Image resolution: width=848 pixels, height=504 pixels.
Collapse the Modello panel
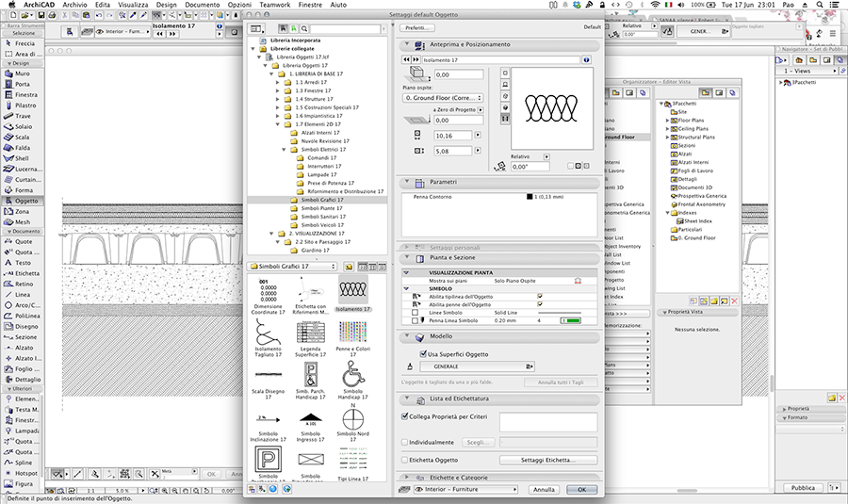407,335
